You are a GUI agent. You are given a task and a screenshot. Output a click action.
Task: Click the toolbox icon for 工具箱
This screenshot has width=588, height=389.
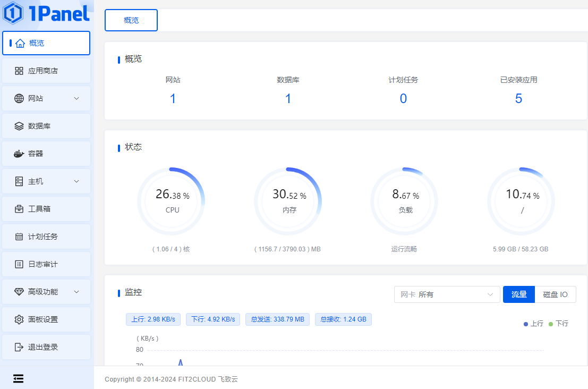tap(19, 209)
